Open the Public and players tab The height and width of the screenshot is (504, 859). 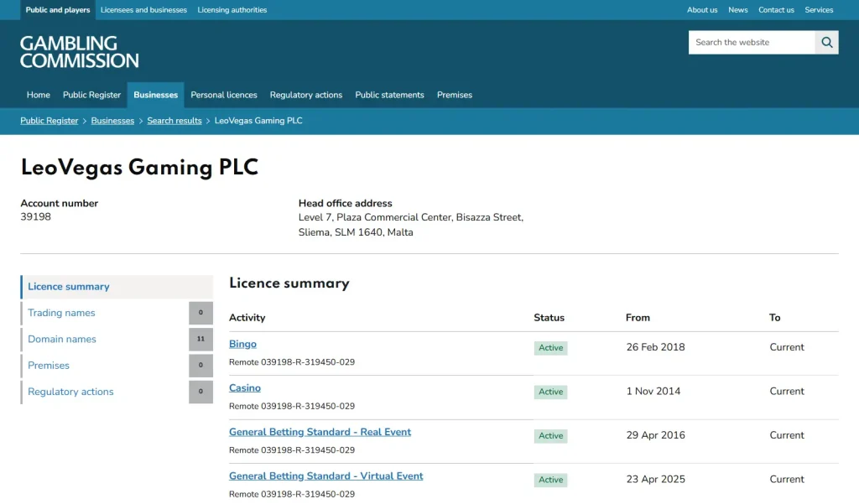pos(58,10)
